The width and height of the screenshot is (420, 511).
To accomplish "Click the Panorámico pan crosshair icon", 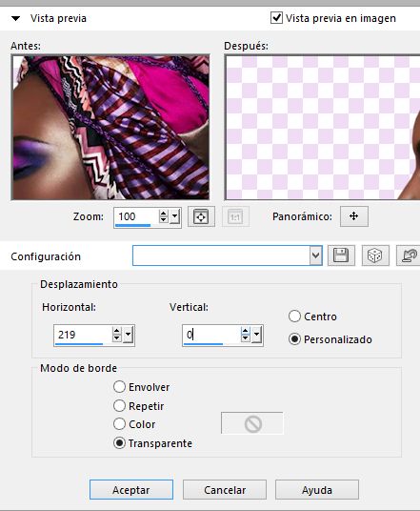I will tap(354, 216).
